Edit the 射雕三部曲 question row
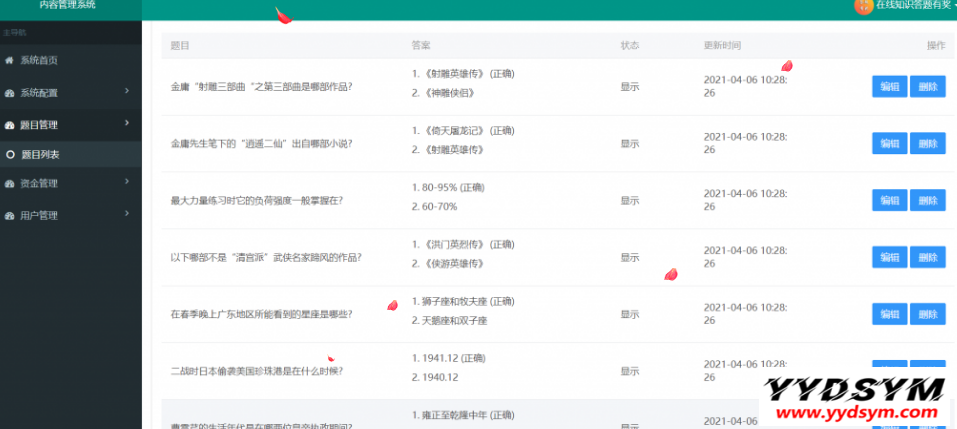 tap(889, 87)
